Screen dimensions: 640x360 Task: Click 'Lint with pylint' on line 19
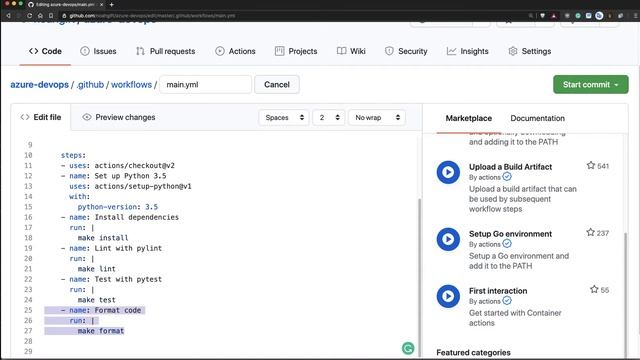(x=128, y=248)
